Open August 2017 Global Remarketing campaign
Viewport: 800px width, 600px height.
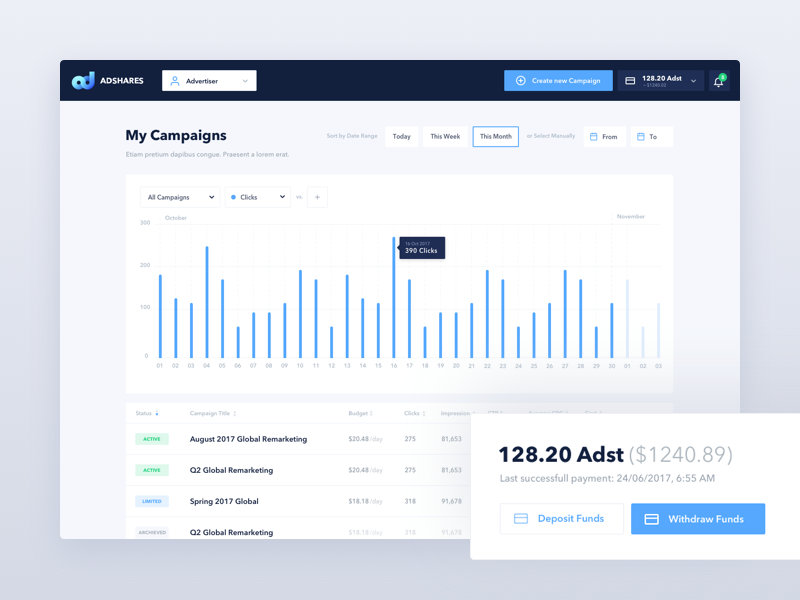[x=248, y=439]
